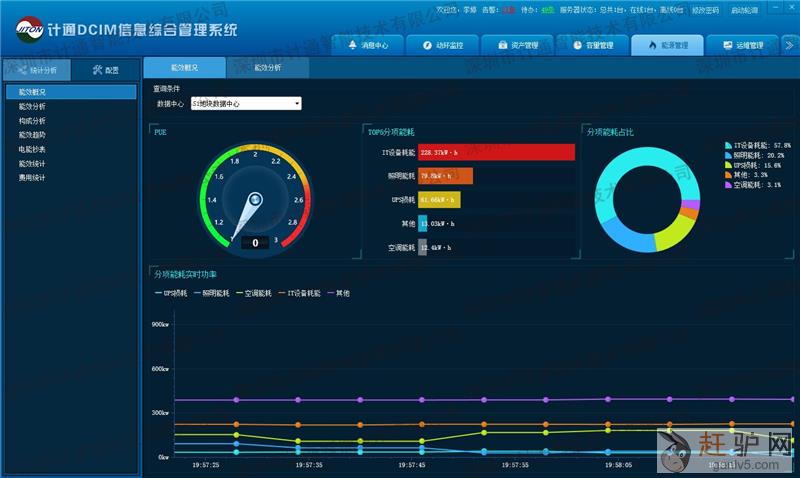This screenshot has width=800, height=478.
Task: Switch to the 能效分析 tab
Action: pos(267,68)
